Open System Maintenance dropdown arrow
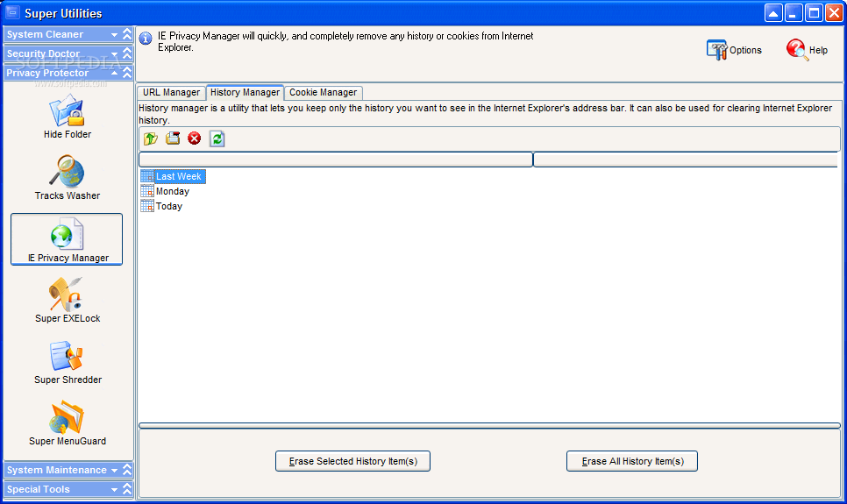Viewport: 847px width, 504px height. (115, 471)
